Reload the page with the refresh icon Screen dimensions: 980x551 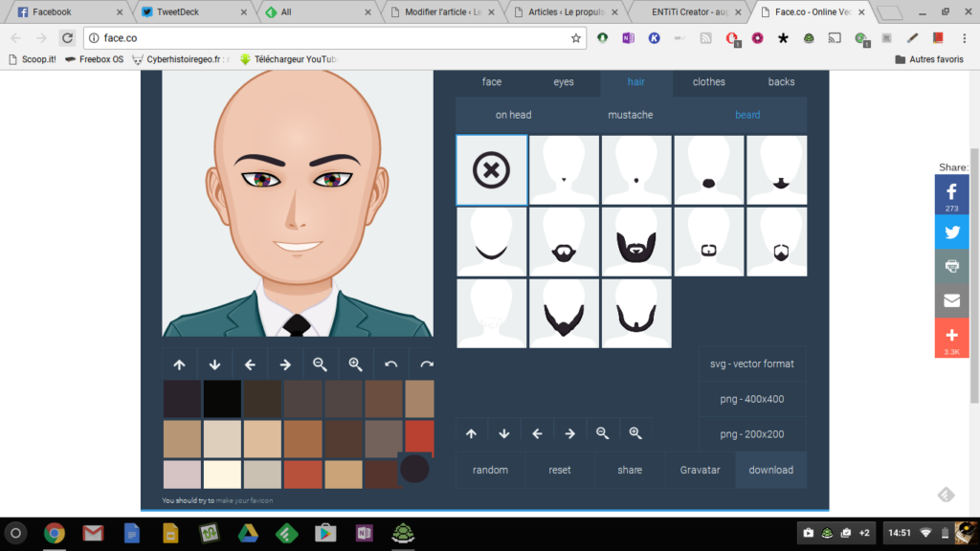click(x=66, y=37)
